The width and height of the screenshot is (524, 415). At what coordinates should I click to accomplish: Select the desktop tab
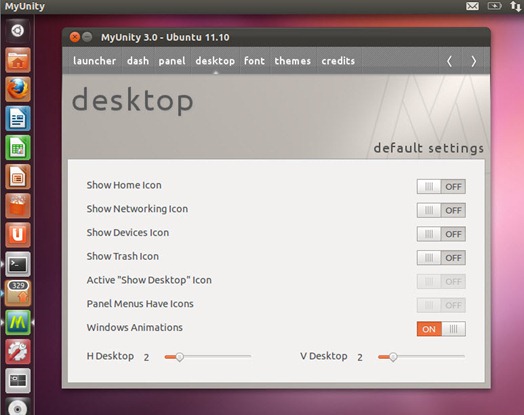215,61
